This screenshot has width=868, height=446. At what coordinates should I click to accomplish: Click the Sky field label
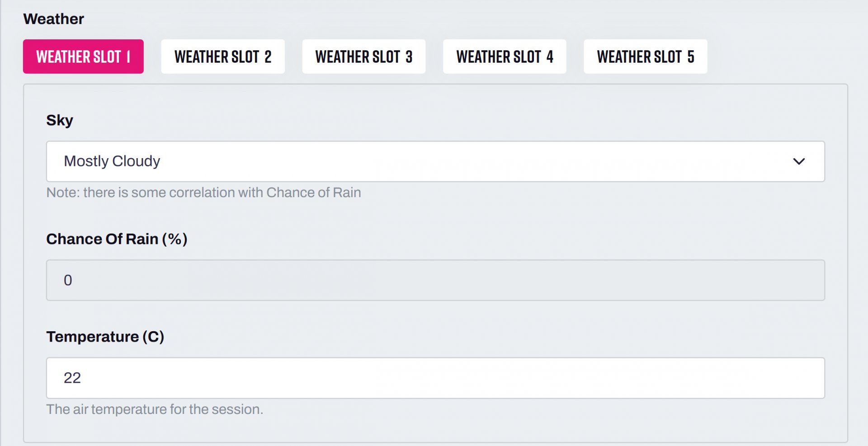pos(60,120)
